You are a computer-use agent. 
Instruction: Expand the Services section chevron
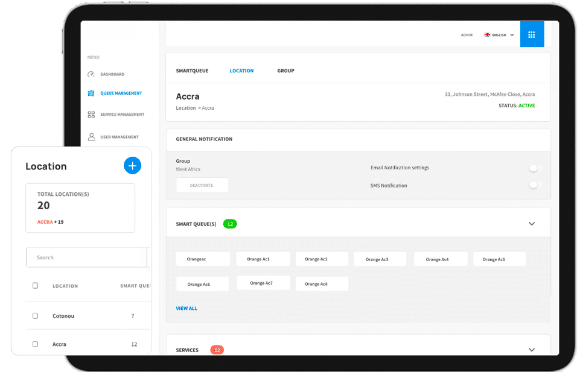click(x=532, y=350)
